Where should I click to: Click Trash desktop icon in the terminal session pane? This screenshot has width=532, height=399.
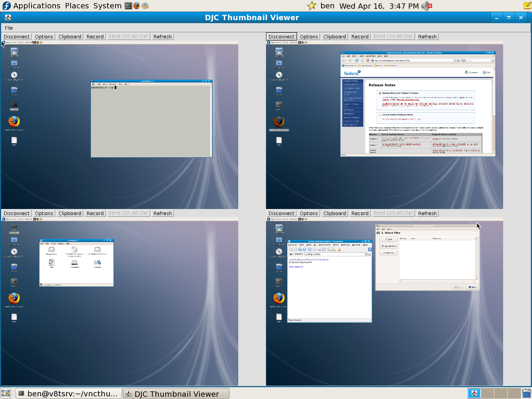(x=14, y=90)
